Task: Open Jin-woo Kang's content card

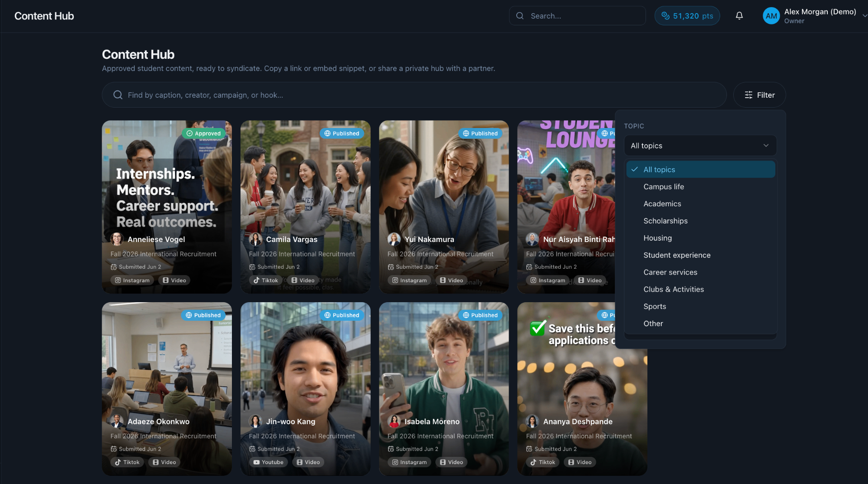Action: pos(305,389)
